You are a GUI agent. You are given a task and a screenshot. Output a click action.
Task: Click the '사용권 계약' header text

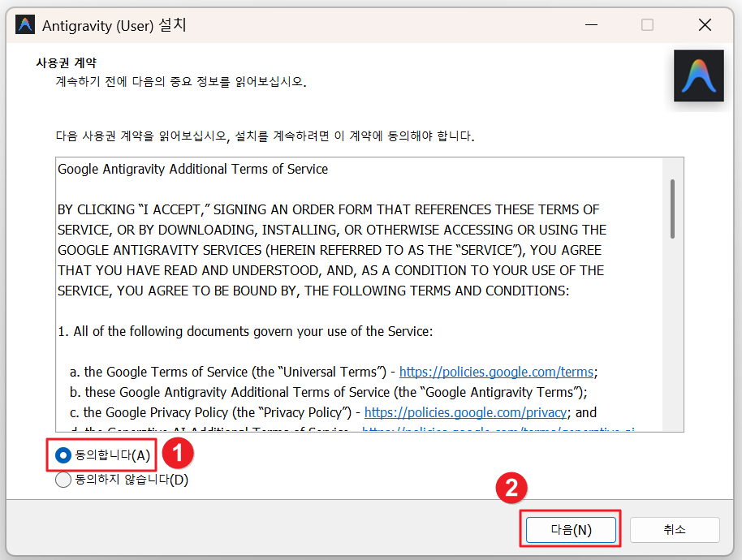coord(67,63)
